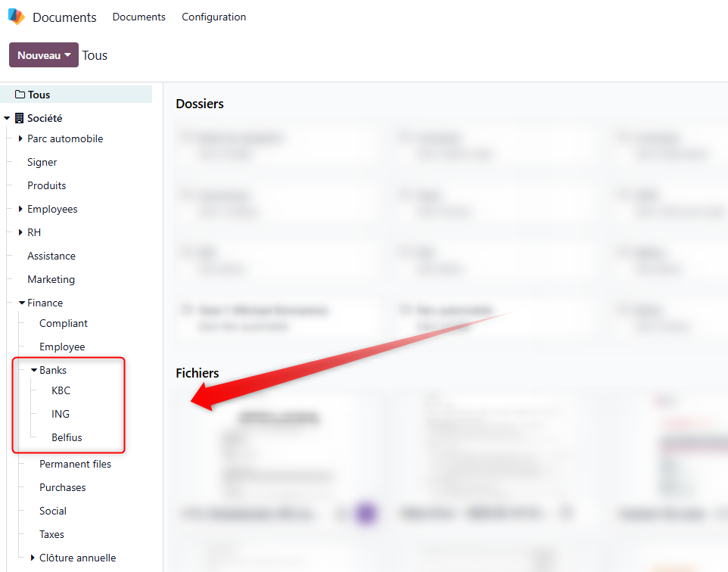
Task: Click the folder icon beside Tous
Action: pos(20,95)
